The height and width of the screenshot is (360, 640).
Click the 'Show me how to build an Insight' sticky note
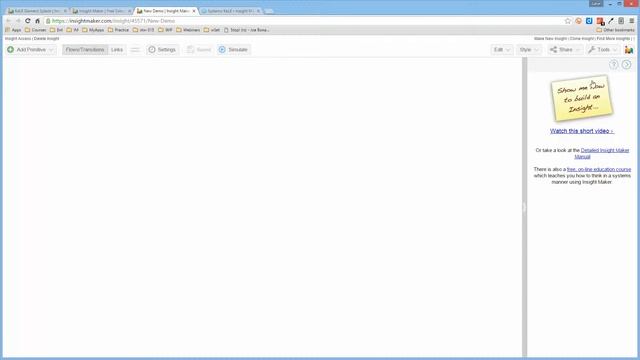[x=582, y=98]
